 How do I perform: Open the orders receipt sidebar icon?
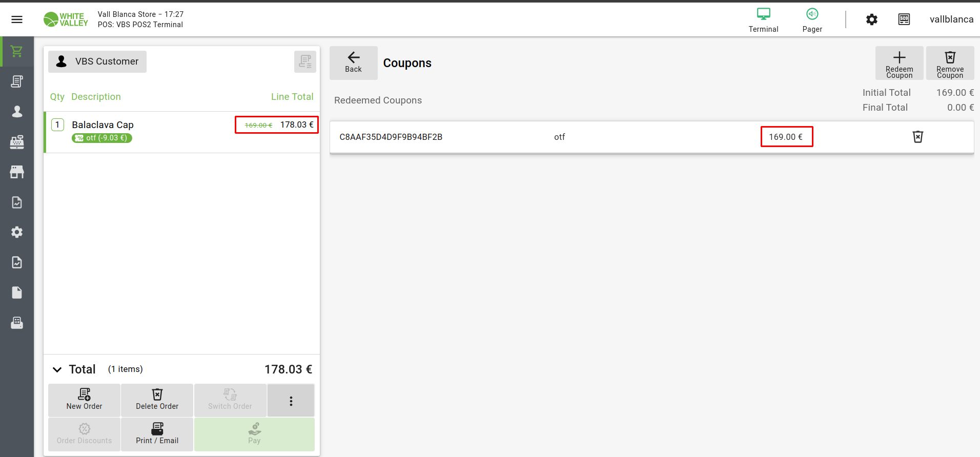tap(17, 81)
